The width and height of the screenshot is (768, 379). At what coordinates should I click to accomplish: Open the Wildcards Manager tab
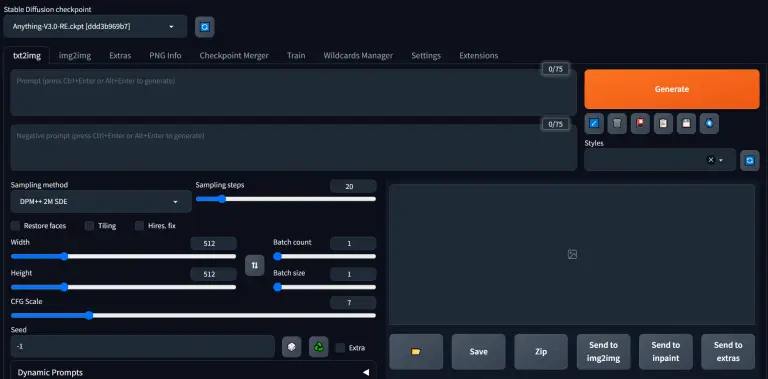pos(358,55)
